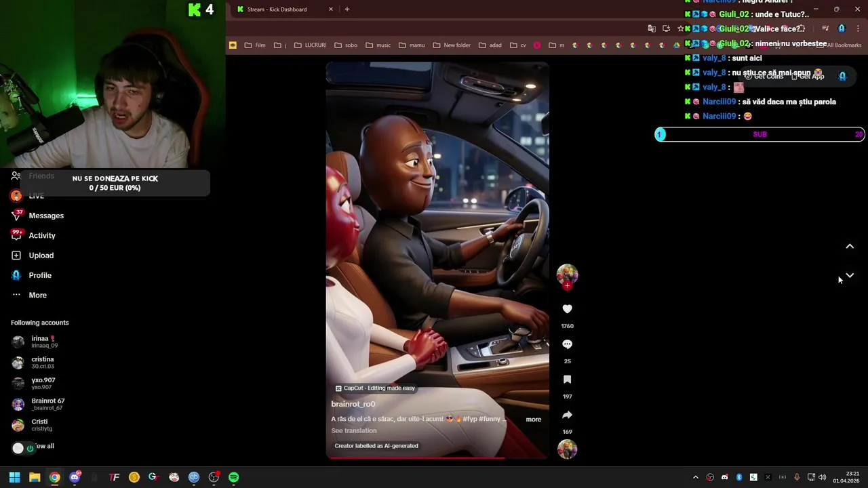Open the spinning sound disc thumbnail

click(567, 449)
